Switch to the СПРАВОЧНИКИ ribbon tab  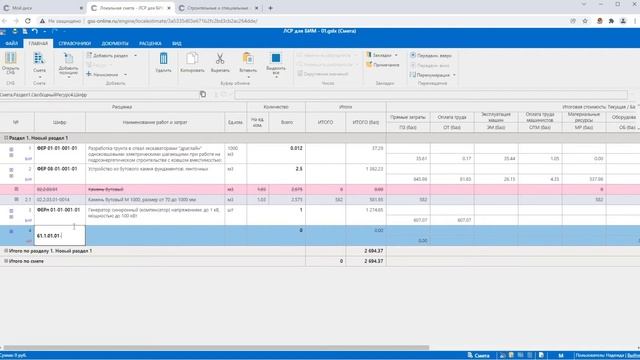click(x=75, y=43)
